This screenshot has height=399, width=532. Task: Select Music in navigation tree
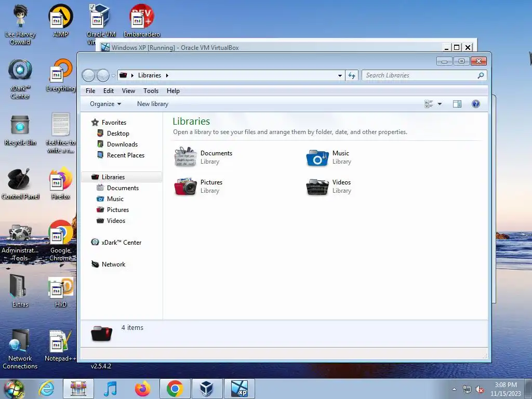click(x=110, y=199)
